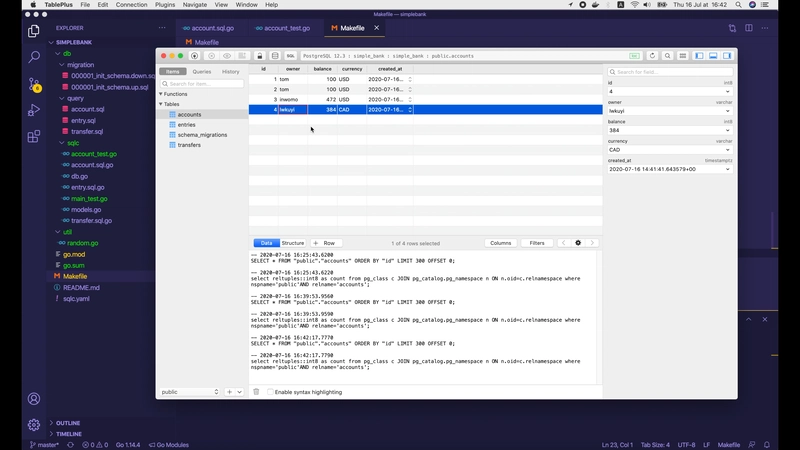Screen dimensions: 800x450
Task: Click the TablePlus preview eye icon
Action: [x=227, y=56]
